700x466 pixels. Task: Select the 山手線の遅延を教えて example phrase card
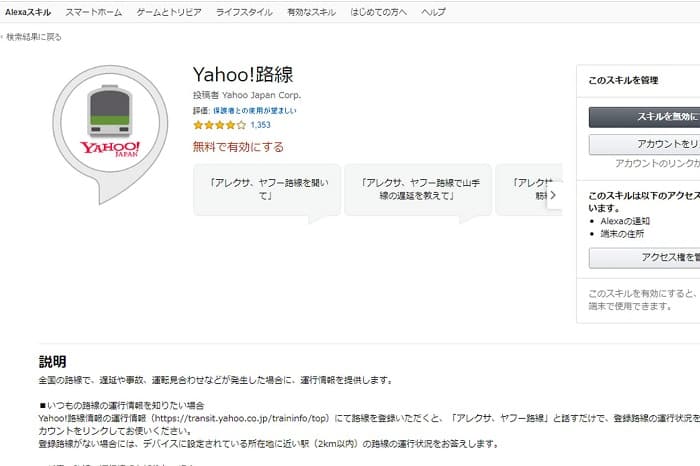tap(418, 190)
